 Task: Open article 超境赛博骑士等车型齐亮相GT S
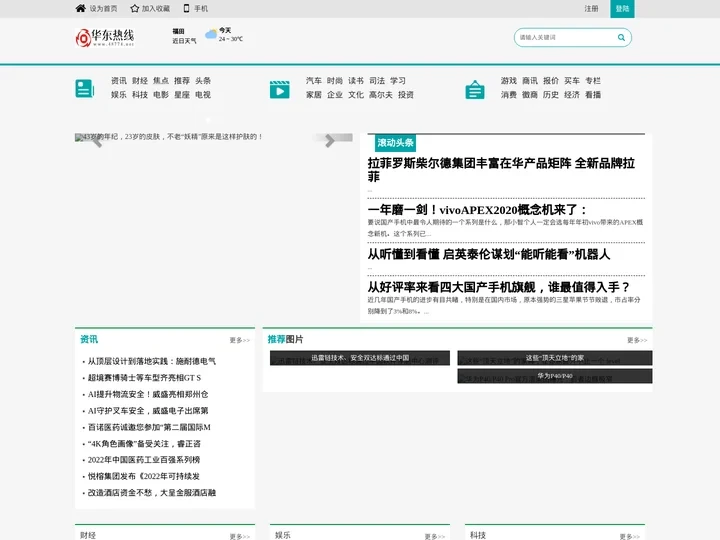click(144, 378)
